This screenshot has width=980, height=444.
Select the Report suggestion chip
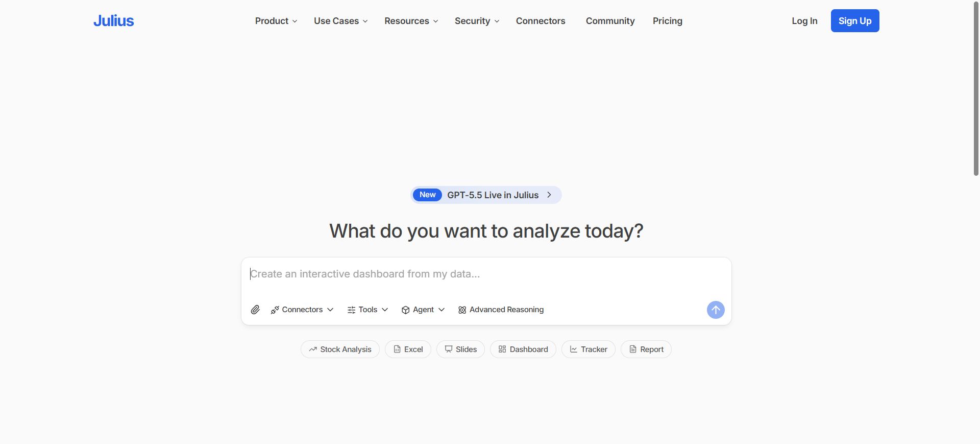[x=646, y=349]
